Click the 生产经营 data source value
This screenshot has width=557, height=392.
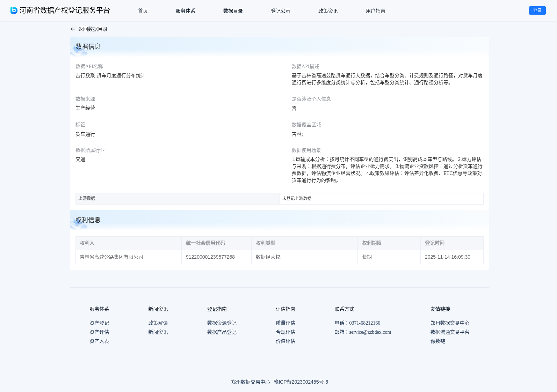(x=85, y=108)
